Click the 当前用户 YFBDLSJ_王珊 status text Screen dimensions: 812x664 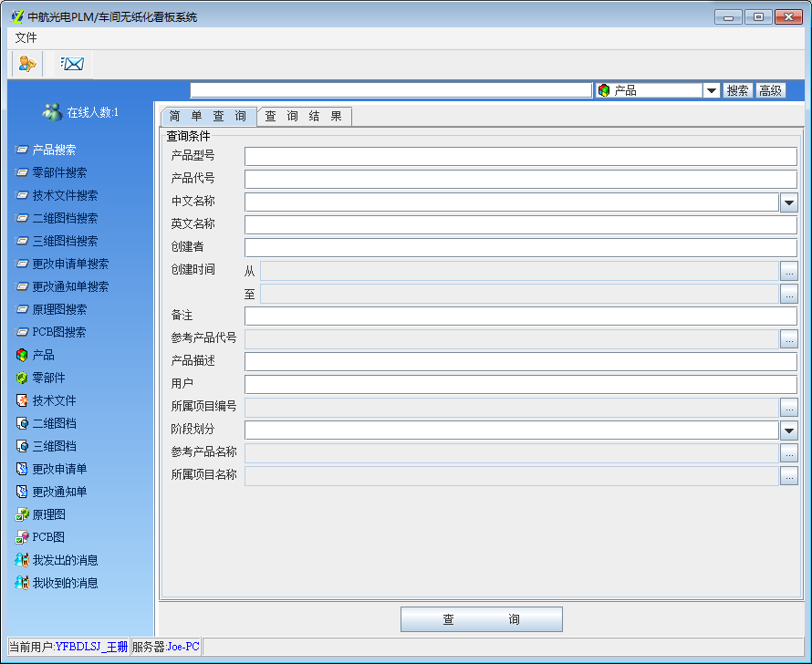68,647
